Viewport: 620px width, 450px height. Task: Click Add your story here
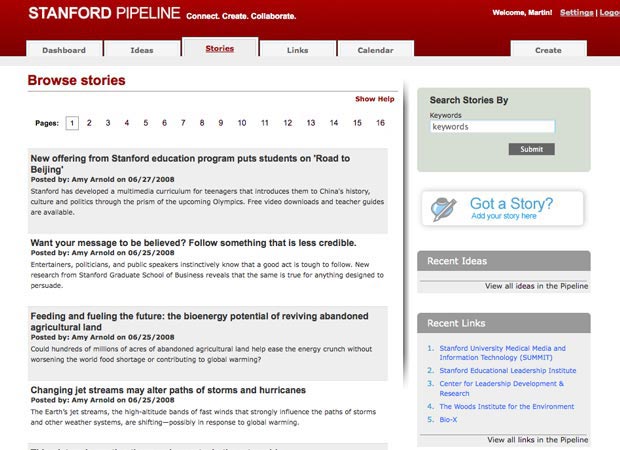[504, 216]
